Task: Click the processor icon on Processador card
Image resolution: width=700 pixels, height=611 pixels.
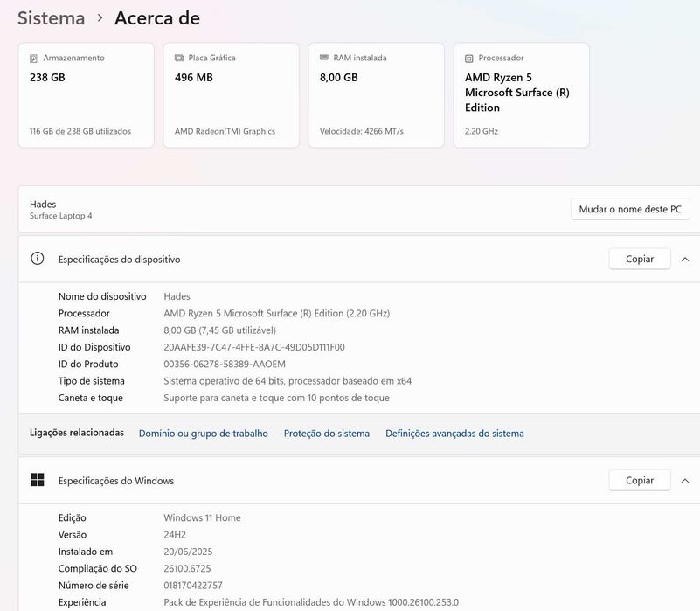Action: (x=469, y=59)
